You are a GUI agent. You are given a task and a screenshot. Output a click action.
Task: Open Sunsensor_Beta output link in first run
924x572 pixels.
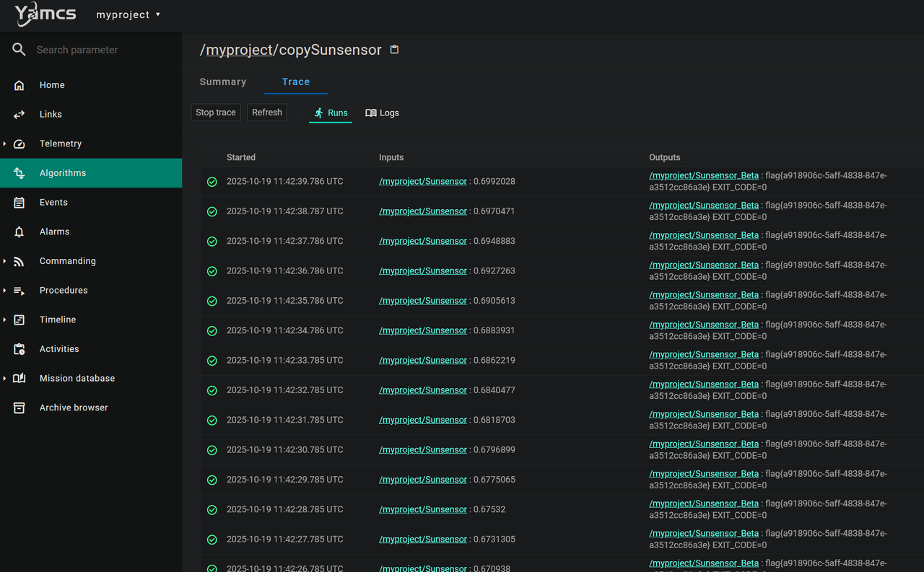pos(704,175)
